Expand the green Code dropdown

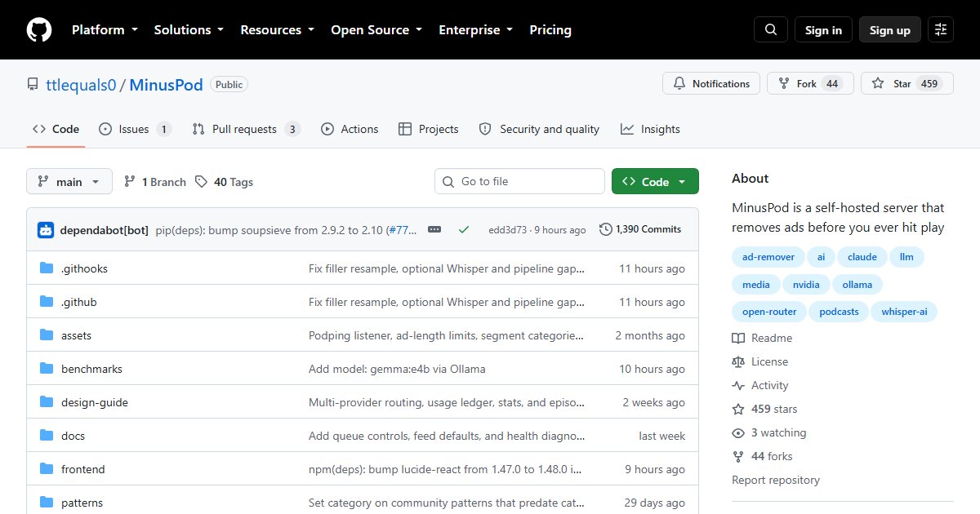[x=655, y=182]
